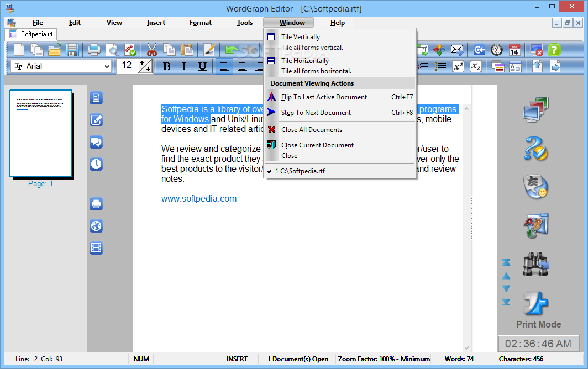Select checked window entry 1 C:\Softpedia.rtf

[x=340, y=171]
